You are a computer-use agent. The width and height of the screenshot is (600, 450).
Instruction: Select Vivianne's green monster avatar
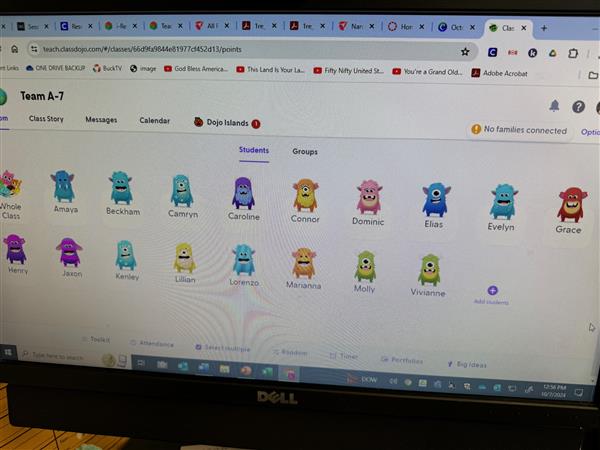(429, 270)
